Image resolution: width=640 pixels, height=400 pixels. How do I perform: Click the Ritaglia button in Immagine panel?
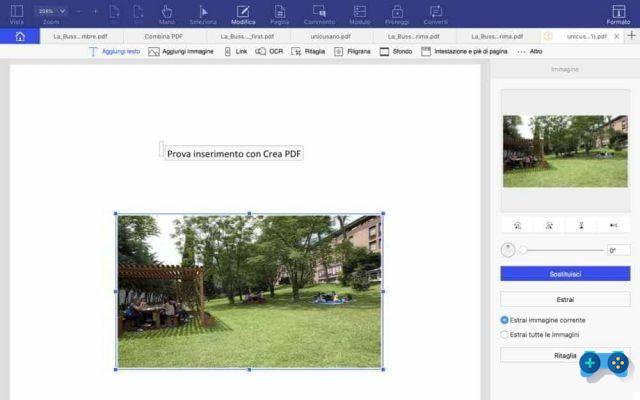(x=565, y=356)
